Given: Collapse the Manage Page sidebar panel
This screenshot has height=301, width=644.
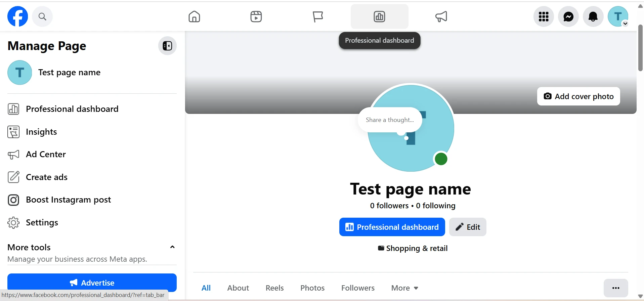Looking at the screenshot, I should click(x=167, y=46).
